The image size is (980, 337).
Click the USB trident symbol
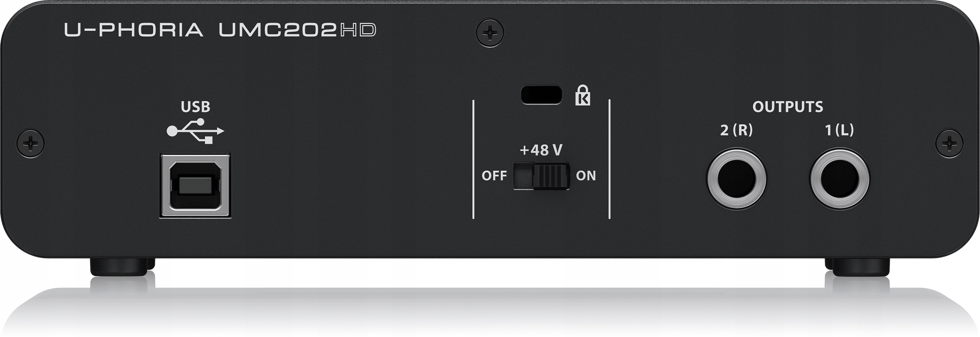point(196,131)
